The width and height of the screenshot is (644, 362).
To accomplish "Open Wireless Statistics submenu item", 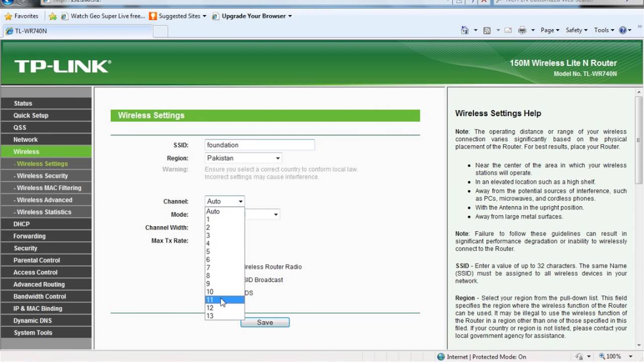I will 46,212.
